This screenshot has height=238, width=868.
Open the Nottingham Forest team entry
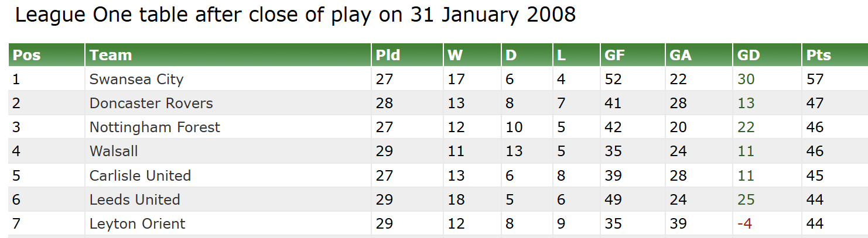[155, 127]
